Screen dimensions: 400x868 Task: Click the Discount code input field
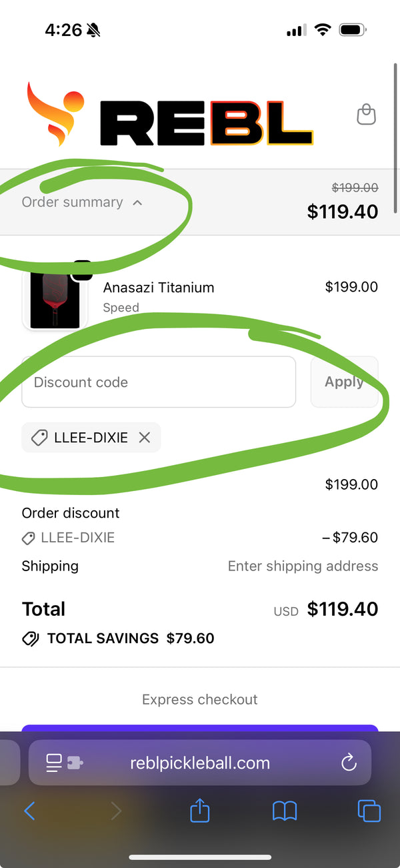click(x=159, y=382)
